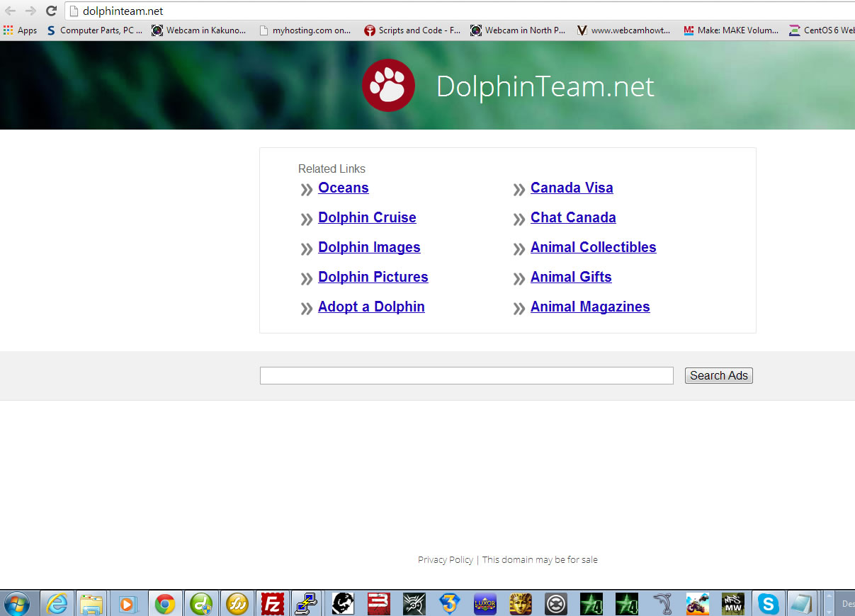855x616 pixels.
Task: Open the Scripts and Code bookmark
Action: click(412, 30)
